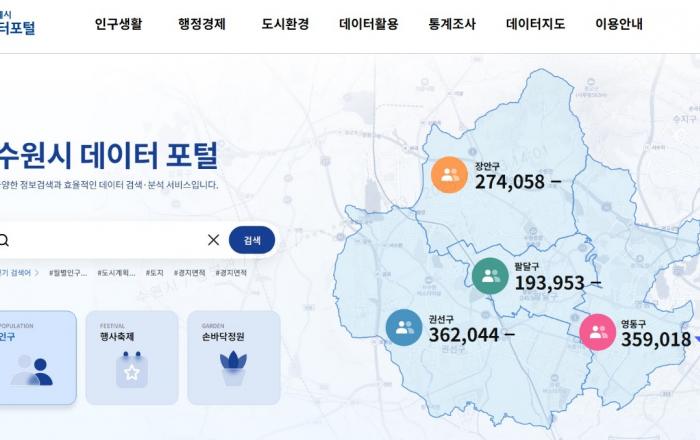Select the #월별인구 hashtag keyword
This screenshot has height=440, width=700.
coord(68,273)
